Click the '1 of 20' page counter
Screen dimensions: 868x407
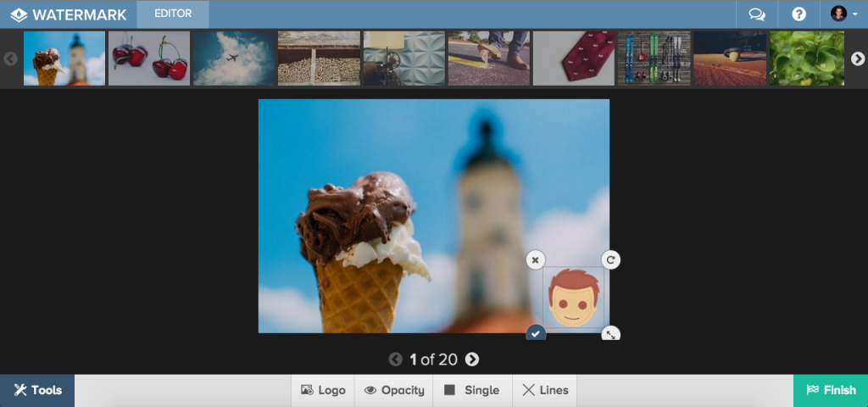tap(433, 360)
